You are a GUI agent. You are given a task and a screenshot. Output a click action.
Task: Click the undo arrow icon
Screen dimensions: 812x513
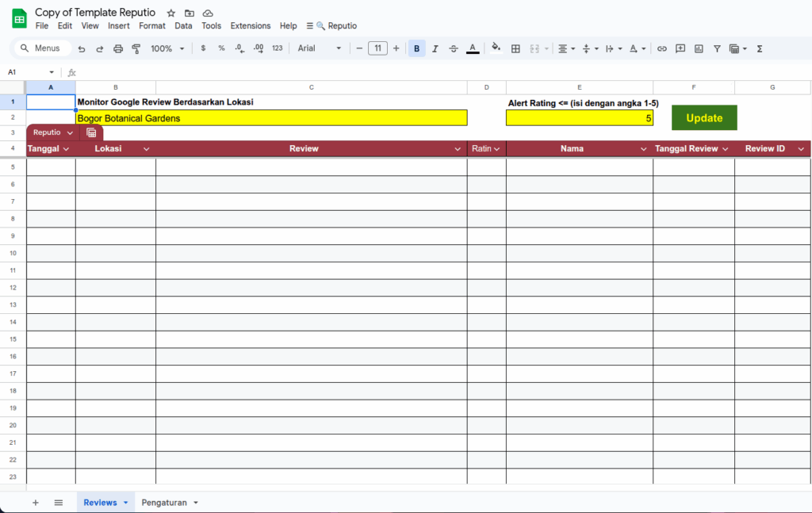click(x=82, y=48)
